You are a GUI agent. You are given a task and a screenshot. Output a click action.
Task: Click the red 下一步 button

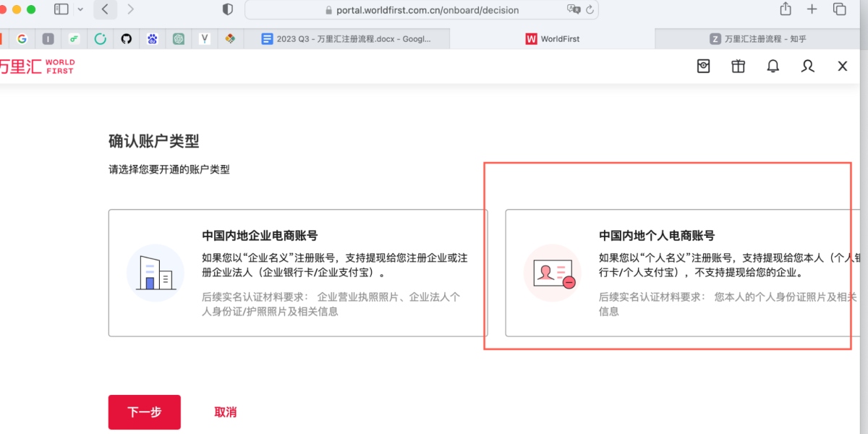click(145, 412)
